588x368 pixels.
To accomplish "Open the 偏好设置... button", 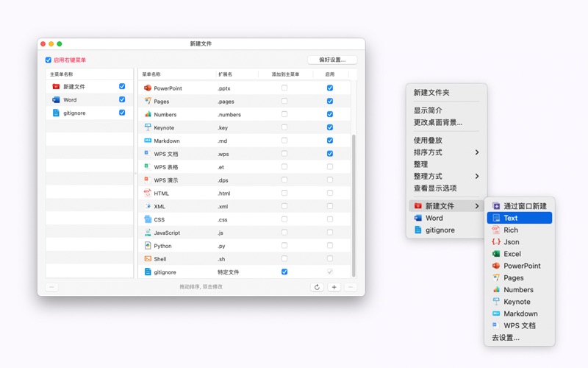I will coord(332,60).
